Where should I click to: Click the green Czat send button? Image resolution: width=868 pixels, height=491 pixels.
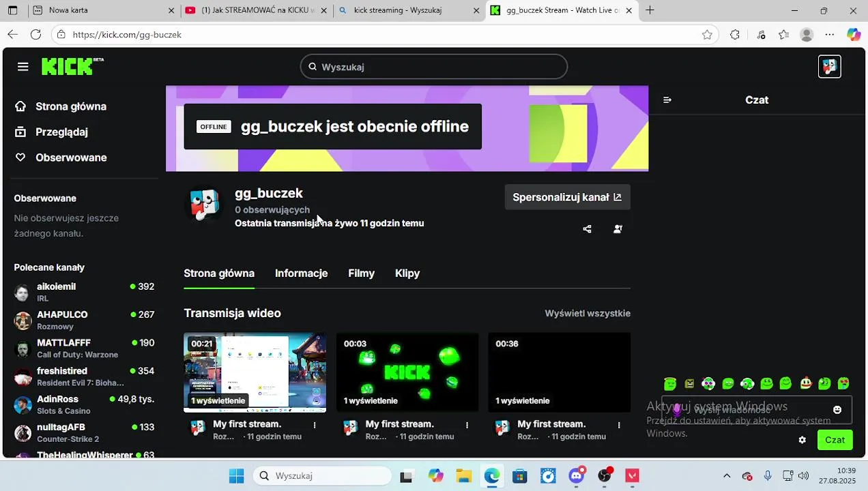click(x=835, y=440)
